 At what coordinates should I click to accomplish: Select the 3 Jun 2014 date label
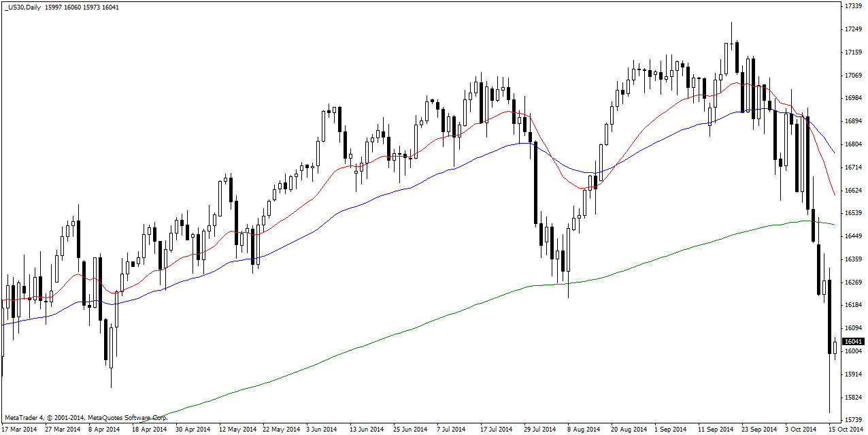point(321,430)
